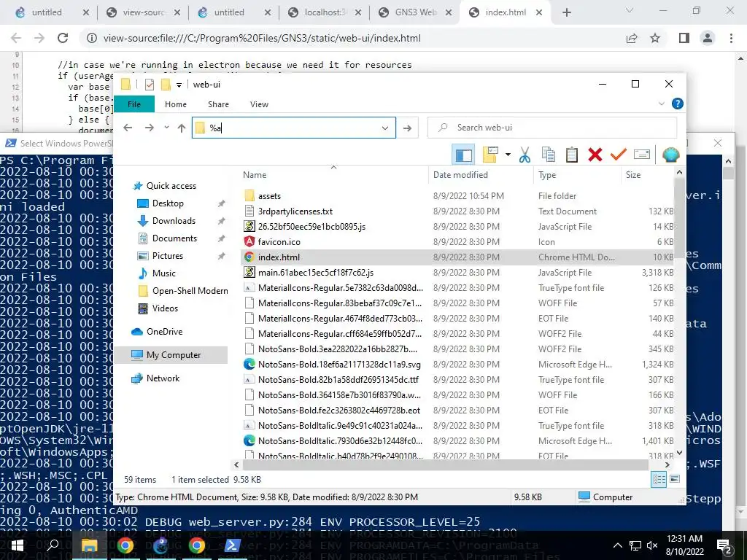
Task: Open Open-Shell Modern folder in navigation pane
Action: 190,291
